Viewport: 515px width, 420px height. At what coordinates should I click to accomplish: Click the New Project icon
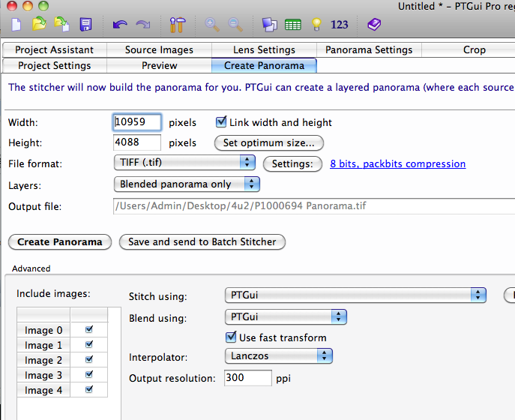(16, 25)
